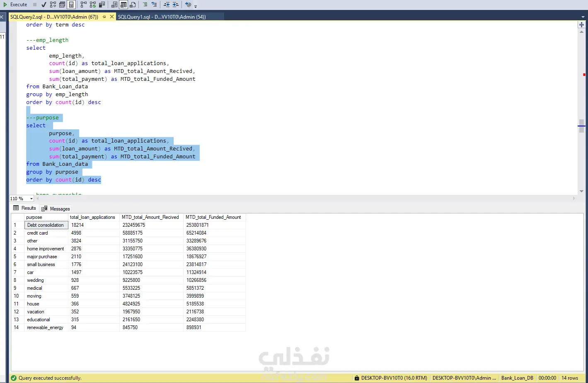The height and width of the screenshot is (383, 588).
Task: Toggle Include Actual Execution Plan
Action: coord(84,5)
